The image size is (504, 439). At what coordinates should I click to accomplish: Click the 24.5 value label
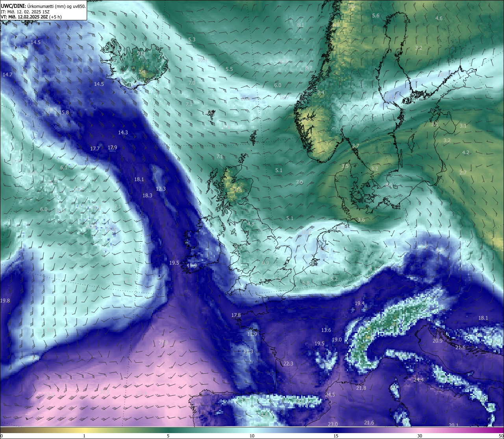pos(330,395)
